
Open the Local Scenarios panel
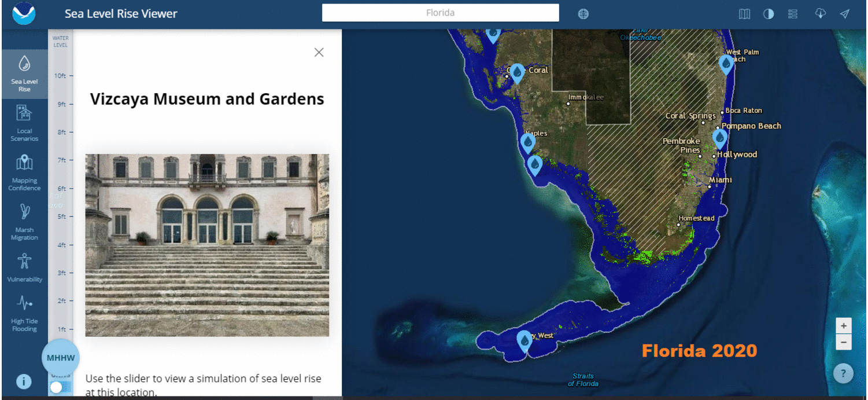[24, 123]
